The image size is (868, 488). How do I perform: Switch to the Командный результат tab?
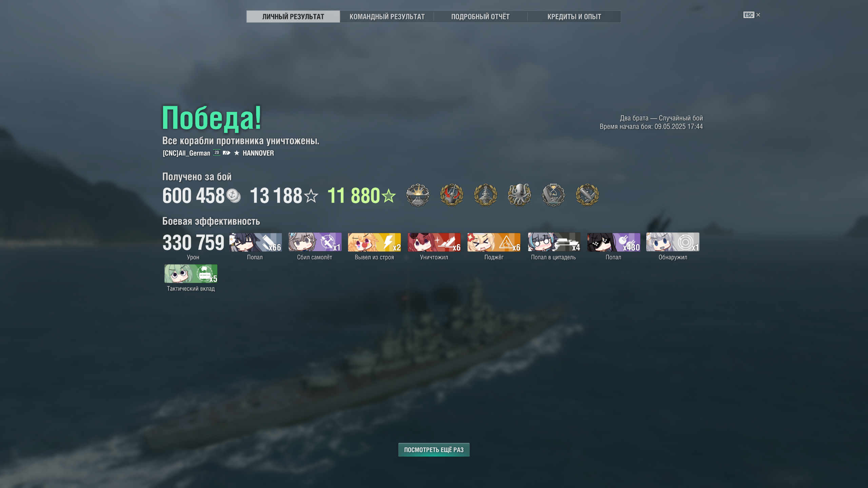click(387, 17)
